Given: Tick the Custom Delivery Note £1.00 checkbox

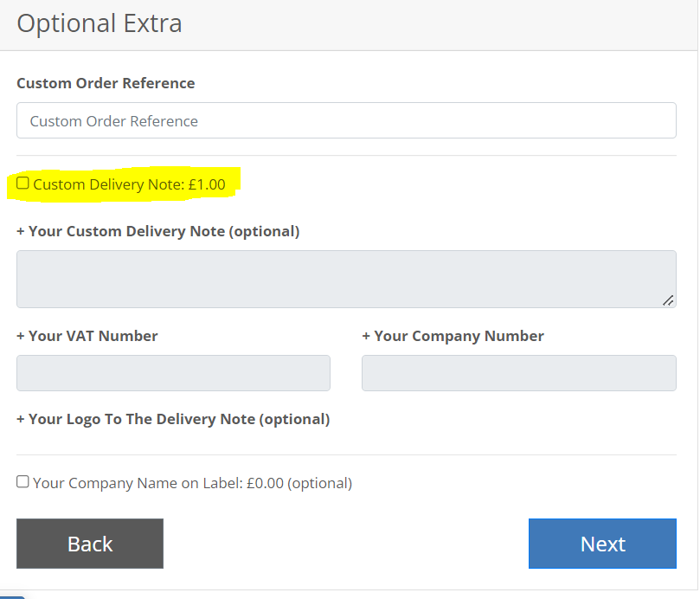Looking at the screenshot, I should pyautogui.click(x=22, y=184).
